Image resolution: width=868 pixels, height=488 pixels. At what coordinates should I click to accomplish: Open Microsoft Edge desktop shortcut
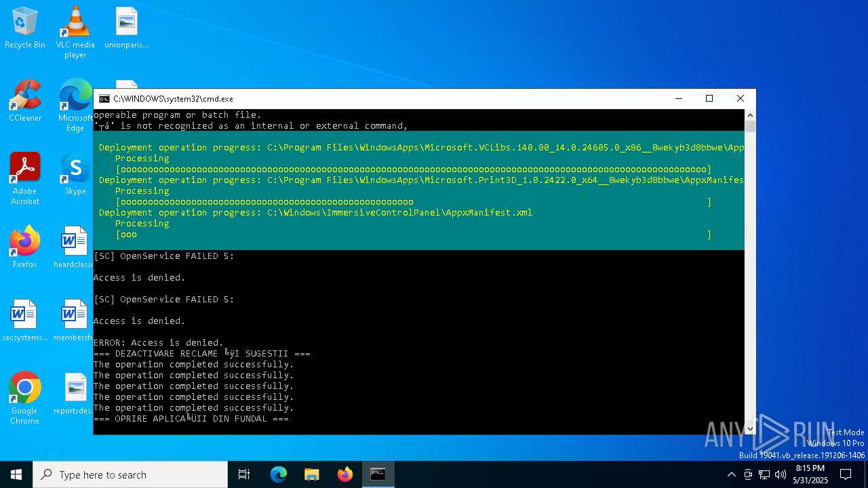[x=75, y=106]
